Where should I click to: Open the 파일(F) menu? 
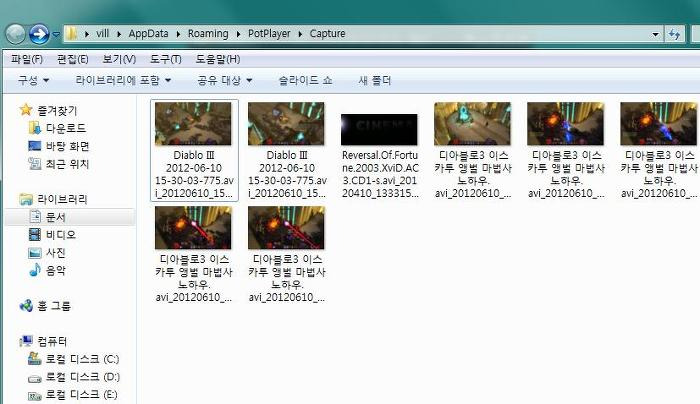tap(27, 59)
